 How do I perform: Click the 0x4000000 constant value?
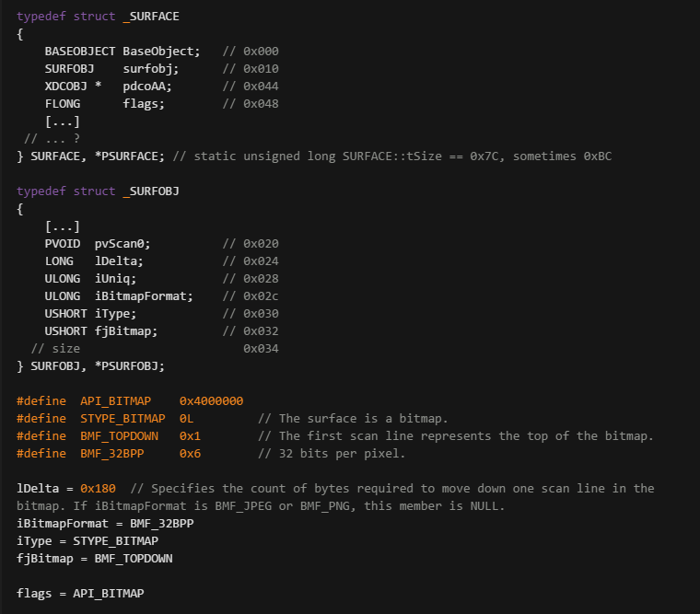click(211, 401)
